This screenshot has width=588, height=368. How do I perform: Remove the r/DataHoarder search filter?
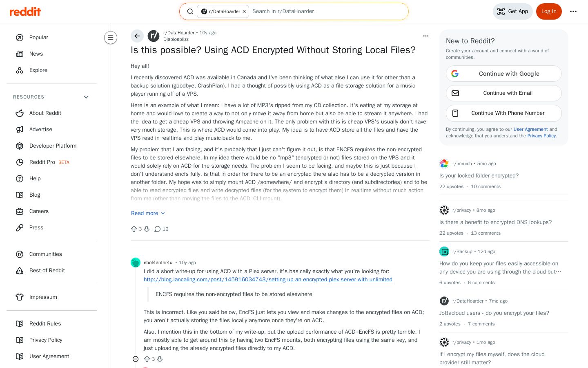244,11
